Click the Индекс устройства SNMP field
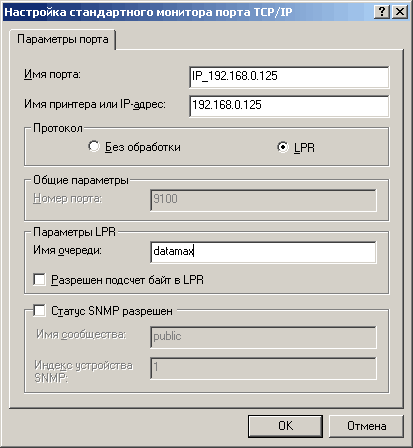 click(x=263, y=368)
